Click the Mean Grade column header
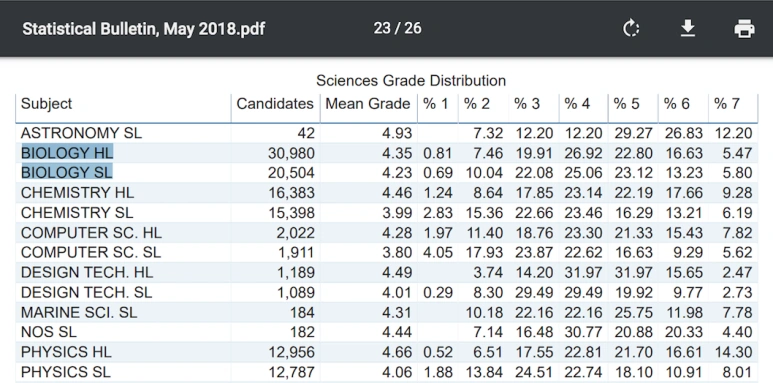The image size is (773, 383). click(368, 104)
